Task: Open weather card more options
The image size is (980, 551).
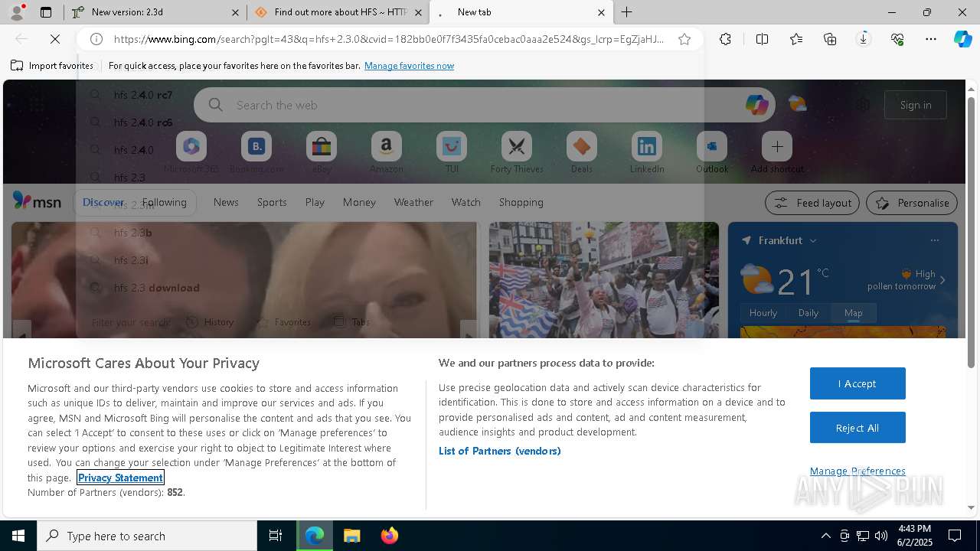Action: coord(934,240)
